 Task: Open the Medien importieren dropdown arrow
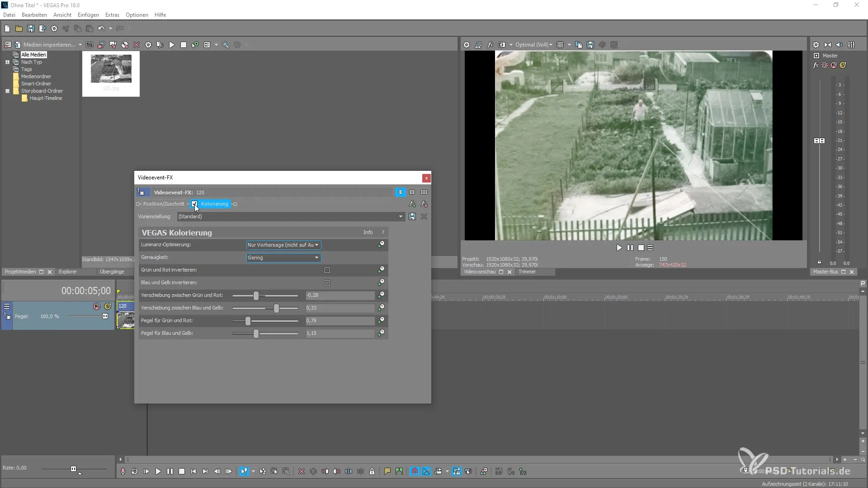[x=80, y=45]
